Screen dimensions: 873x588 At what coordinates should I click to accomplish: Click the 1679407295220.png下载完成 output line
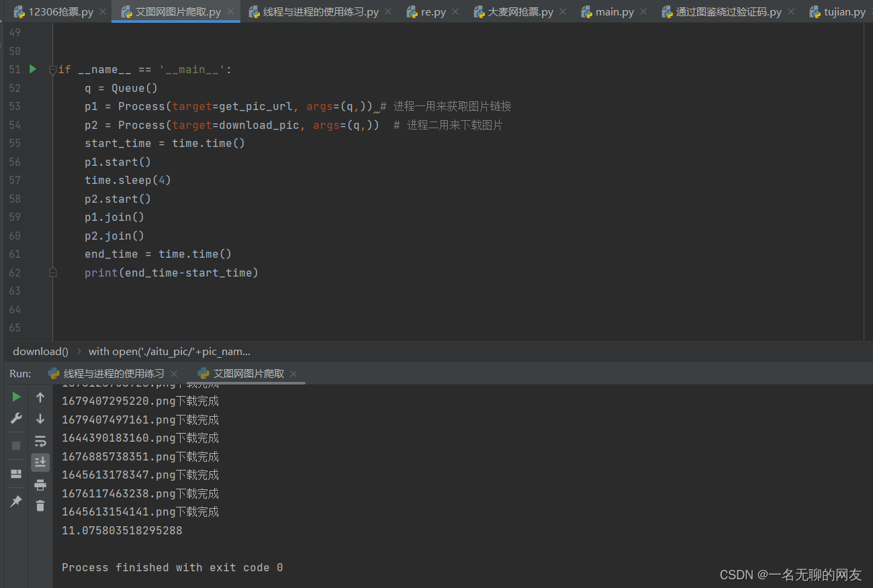(140, 401)
